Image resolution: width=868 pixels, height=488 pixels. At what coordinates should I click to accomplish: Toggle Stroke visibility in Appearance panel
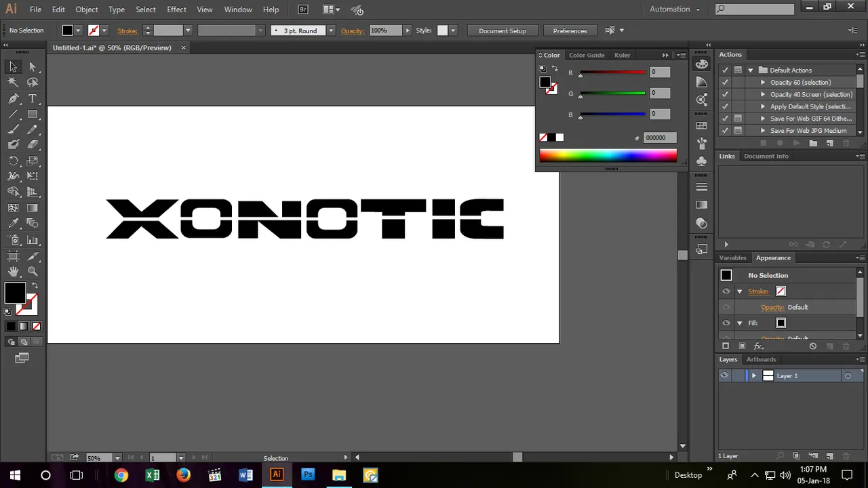coord(726,291)
